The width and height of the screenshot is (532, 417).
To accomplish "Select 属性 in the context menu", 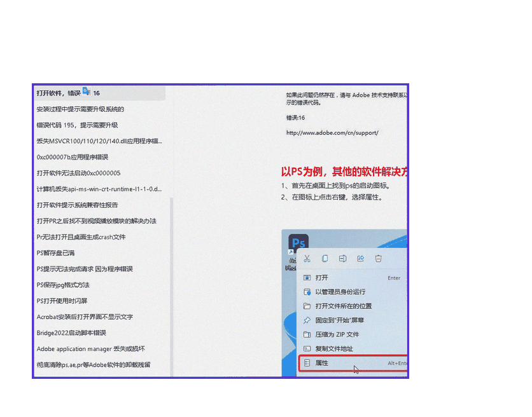I will coord(353,363).
